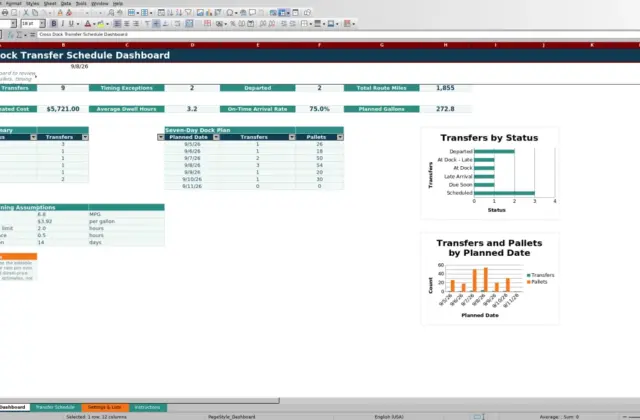Open the Special Character omega icon

tap(230, 13)
